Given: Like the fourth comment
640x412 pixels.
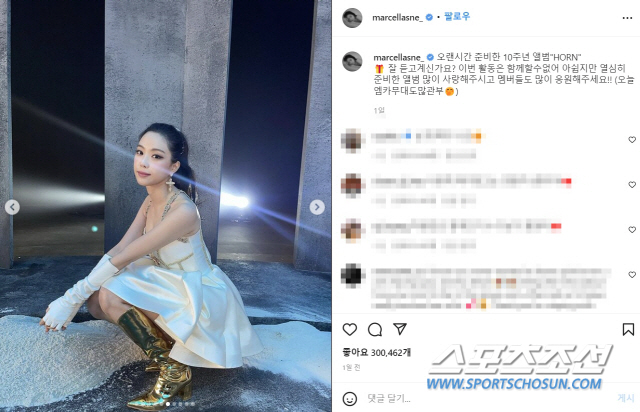Looking at the screenshot, I should tap(632, 274).
